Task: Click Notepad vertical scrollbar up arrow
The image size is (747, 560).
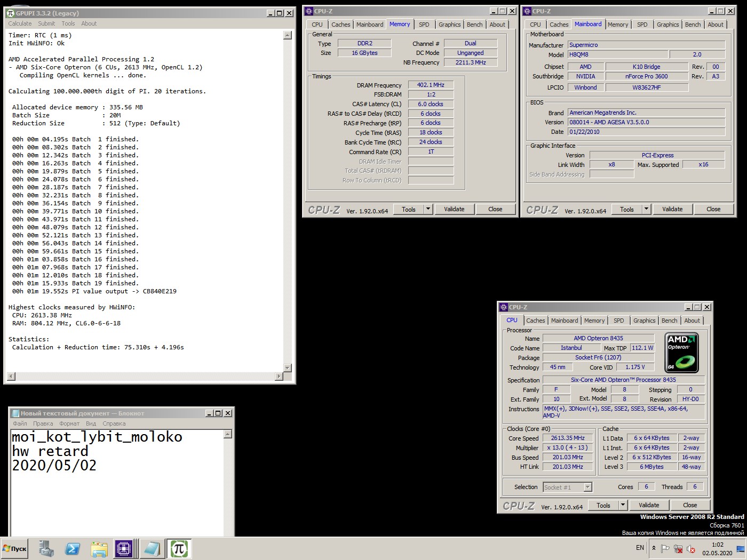Action: coord(228,434)
